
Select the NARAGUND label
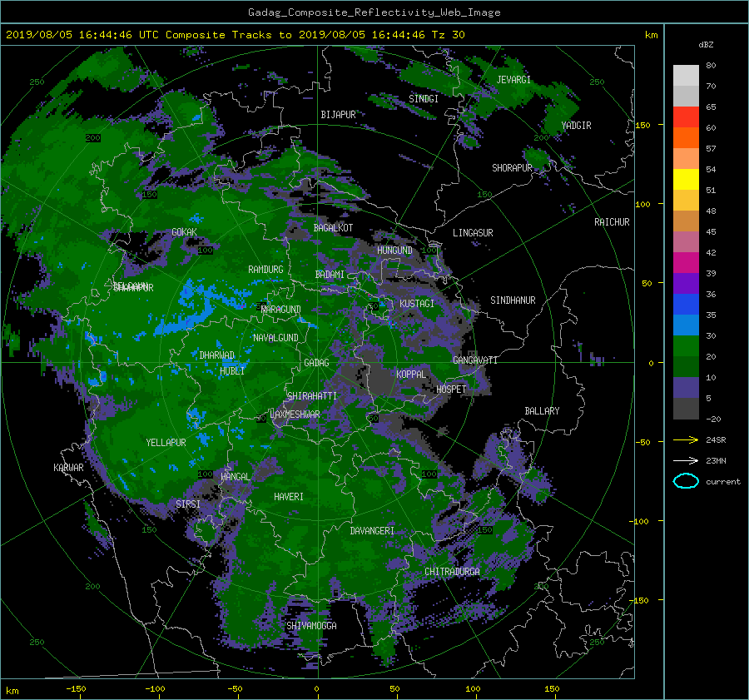click(x=281, y=310)
